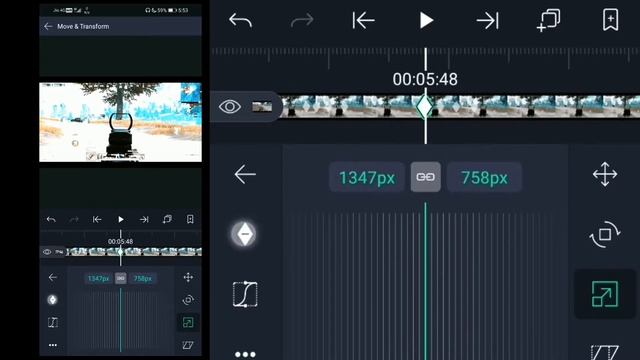Click duplicate layer icon in enlarged toolbar
The image size is (640, 360).
[548, 20]
